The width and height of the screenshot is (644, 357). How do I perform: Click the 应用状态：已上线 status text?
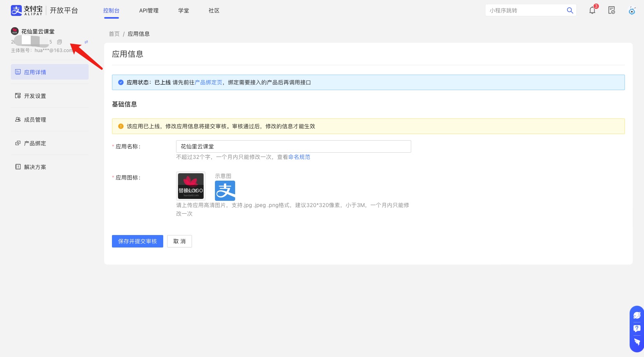tap(149, 82)
